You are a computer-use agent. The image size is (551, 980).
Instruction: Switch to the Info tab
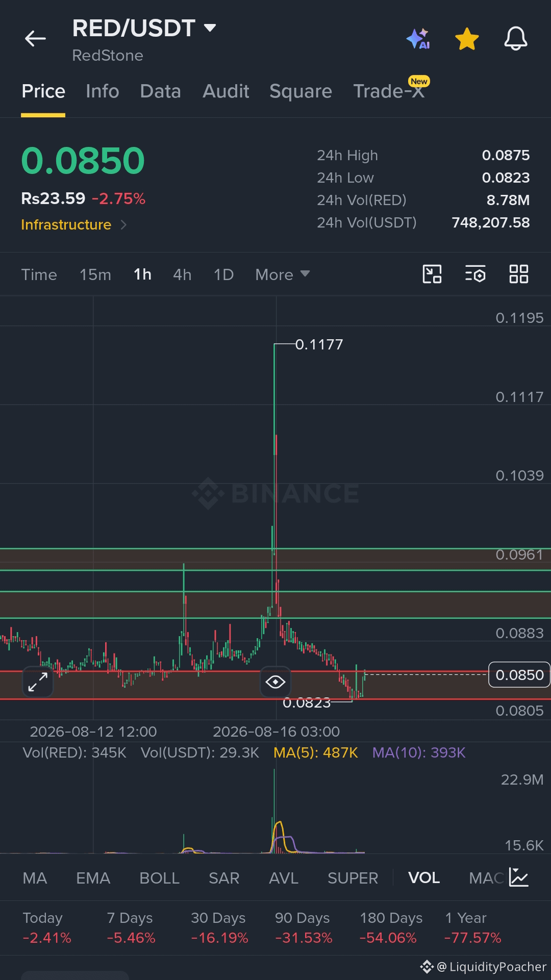click(103, 91)
